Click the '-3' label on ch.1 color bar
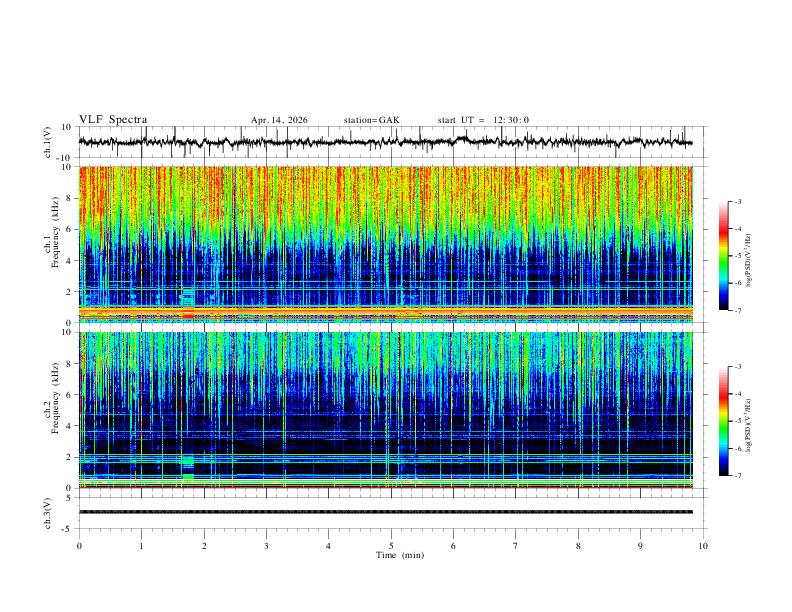Image resolution: width=792 pixels, height=612 pixels. pos(737,201)
